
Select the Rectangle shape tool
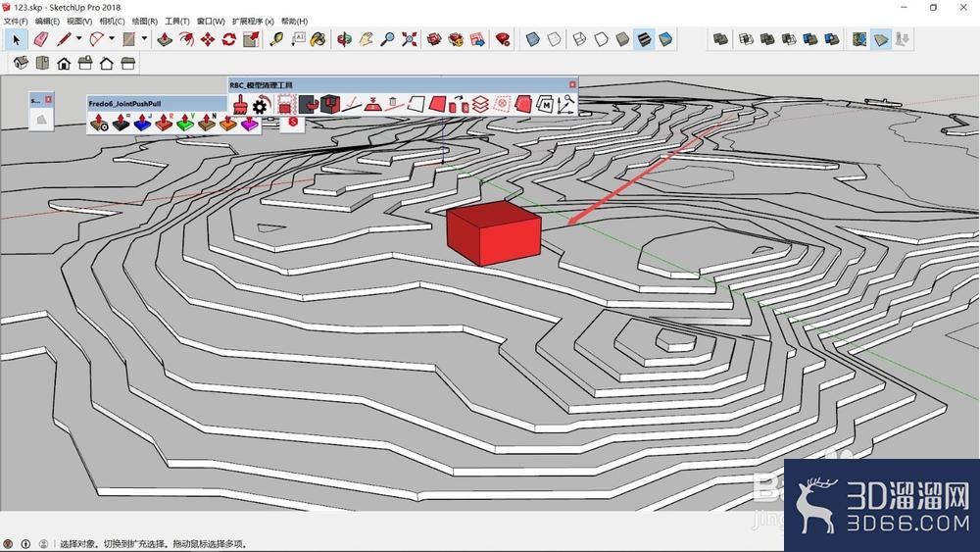(128, 39)
